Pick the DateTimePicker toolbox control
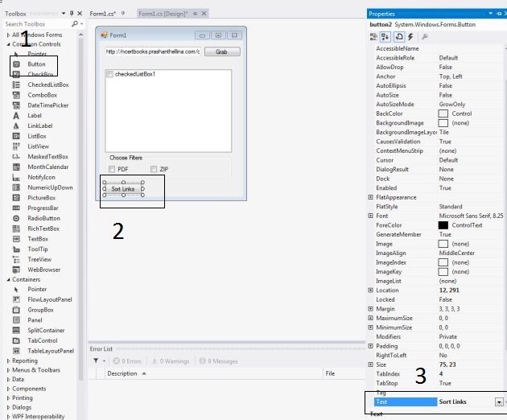This screenshot has height=420, width=507. [x=47, y=105]
